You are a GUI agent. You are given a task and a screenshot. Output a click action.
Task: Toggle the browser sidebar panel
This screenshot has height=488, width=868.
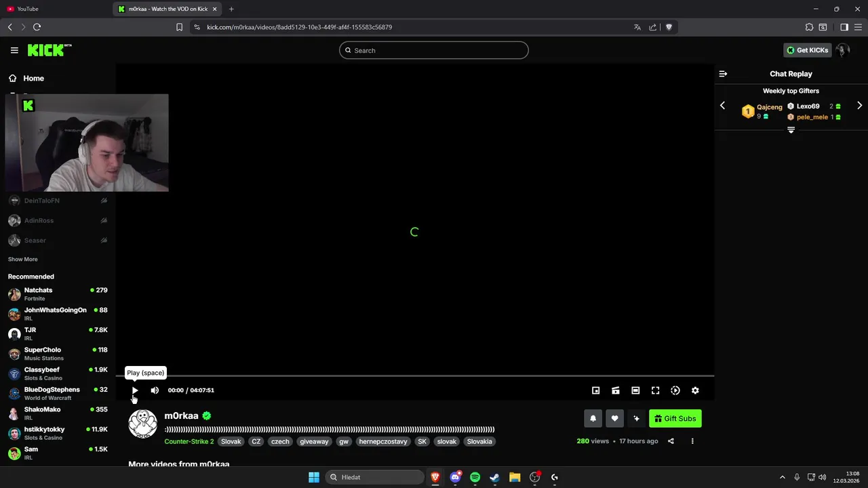tap(844, 27)
